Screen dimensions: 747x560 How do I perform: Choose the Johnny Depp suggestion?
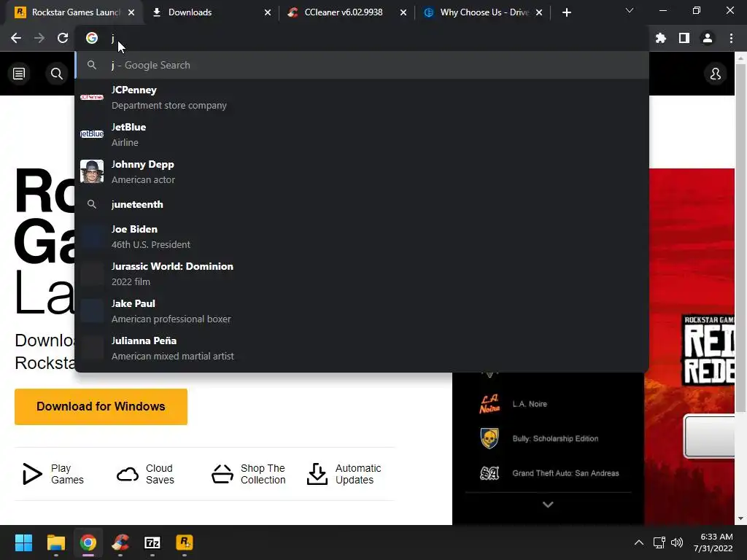point(362,172)
